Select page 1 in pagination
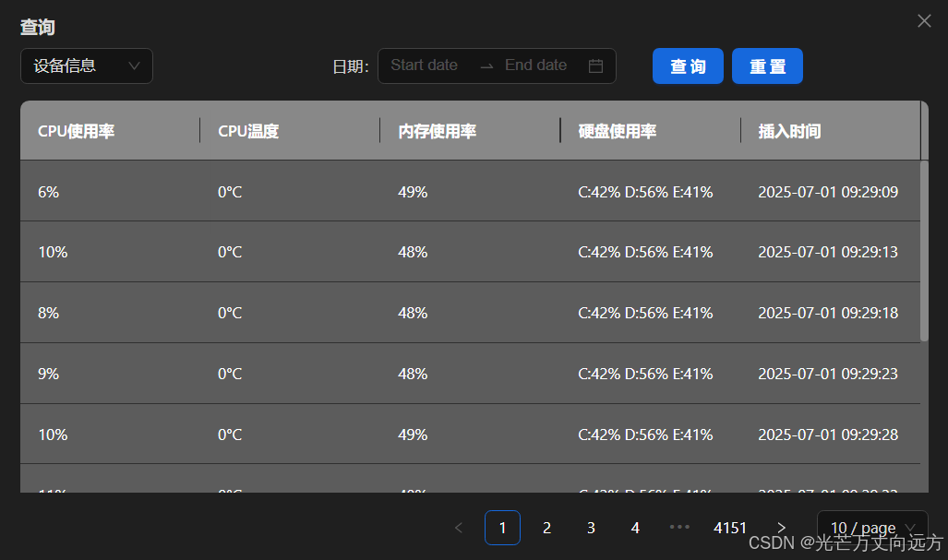The width and height of the screenshot is (948, 560). [502, 528]
